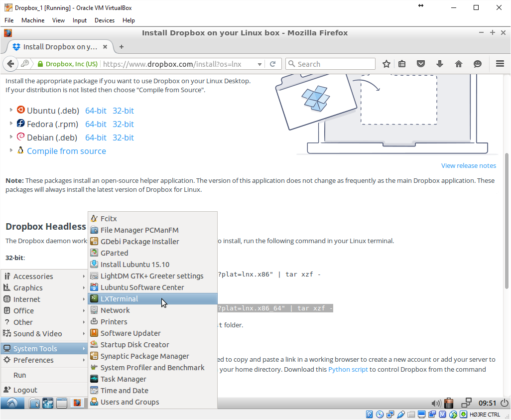Screen dimensions: 511x420
Task: Follow the Python script link
Action: [x=348, y=370]
